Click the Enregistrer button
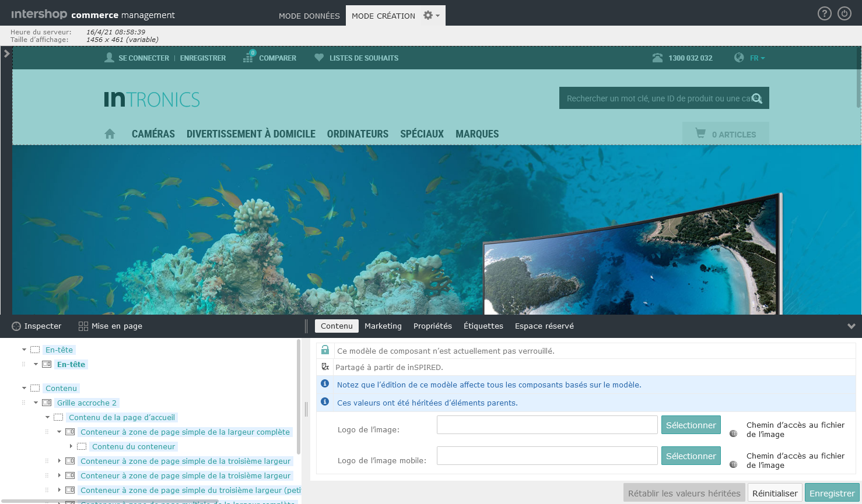 (x=832, y=493)
